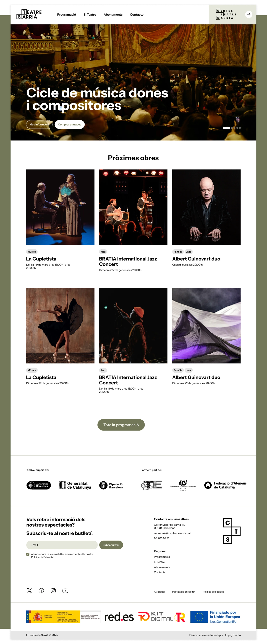Open the X (Twitter) social icon

point(30,590)
